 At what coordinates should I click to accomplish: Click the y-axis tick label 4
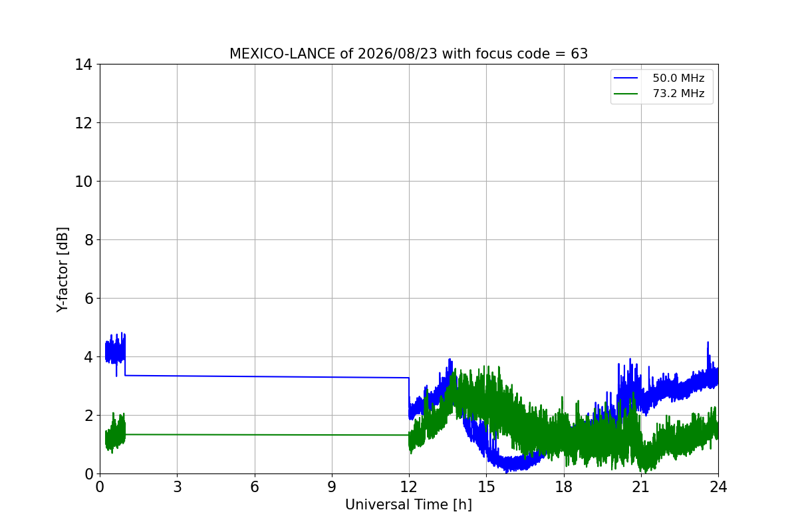coord(88,357)
